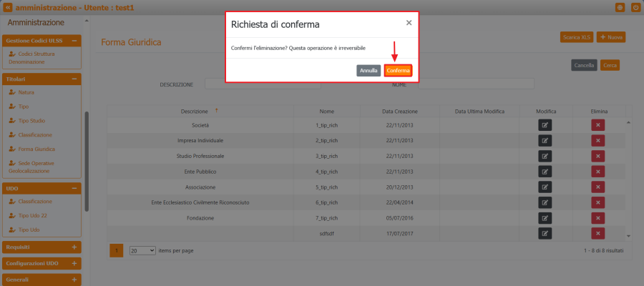
Task: Select the Fondazione description cell
Action: click(200, 218)
